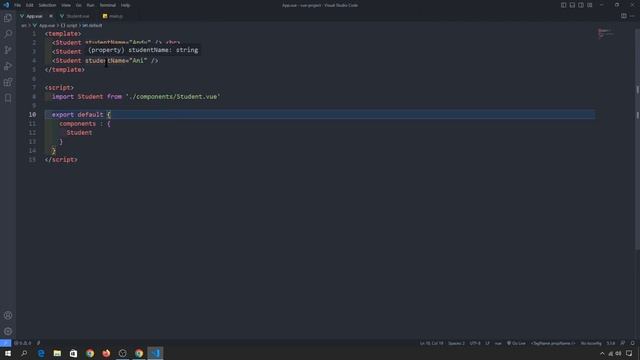The height and width of the screenshot is (360, 640).
Task: Open File Explorer from the taskbar
Action: tap(57, 353)
